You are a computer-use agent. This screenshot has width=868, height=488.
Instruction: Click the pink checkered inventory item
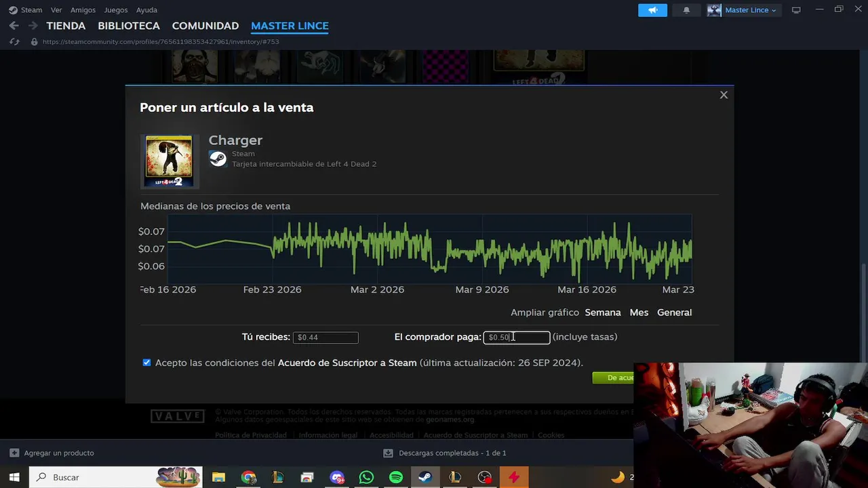coord(446,67)
